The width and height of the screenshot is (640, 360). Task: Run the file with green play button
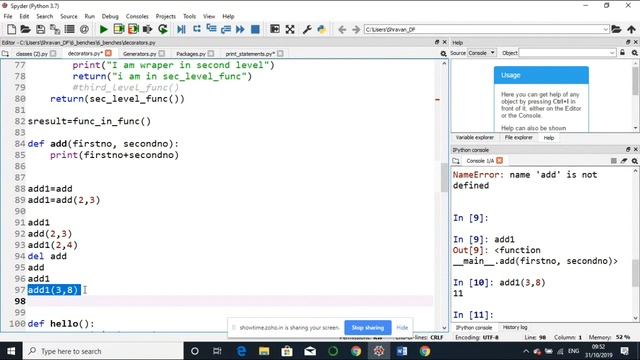(104, 29)
